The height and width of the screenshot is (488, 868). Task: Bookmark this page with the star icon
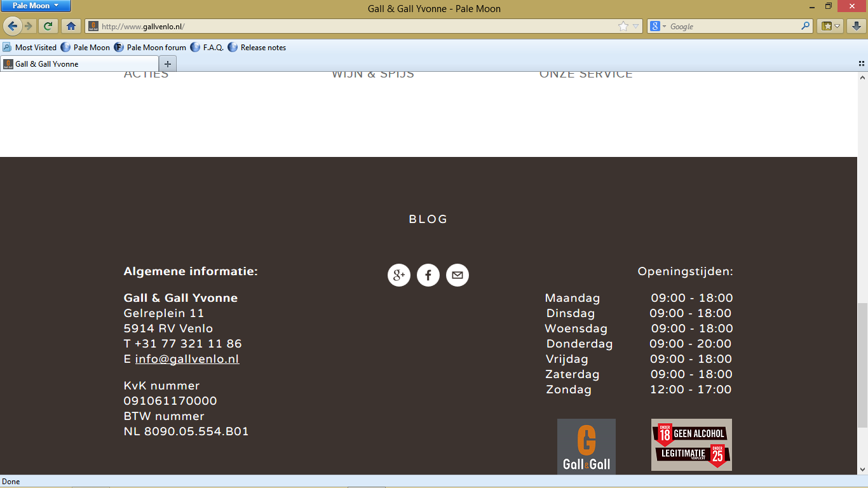[x=623, y=26]
